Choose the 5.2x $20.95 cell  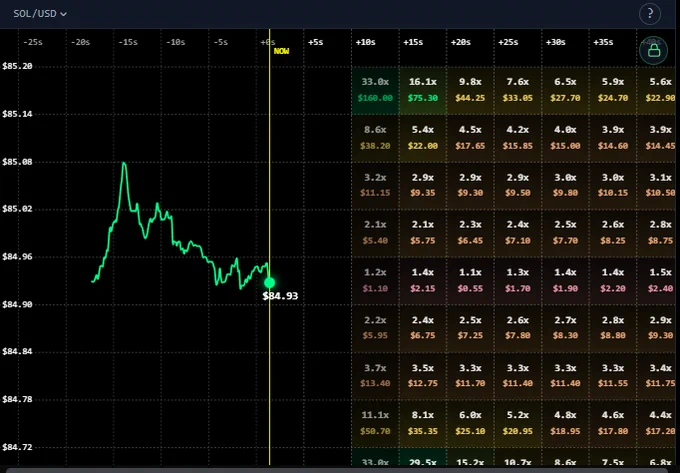tap(518, 423)
